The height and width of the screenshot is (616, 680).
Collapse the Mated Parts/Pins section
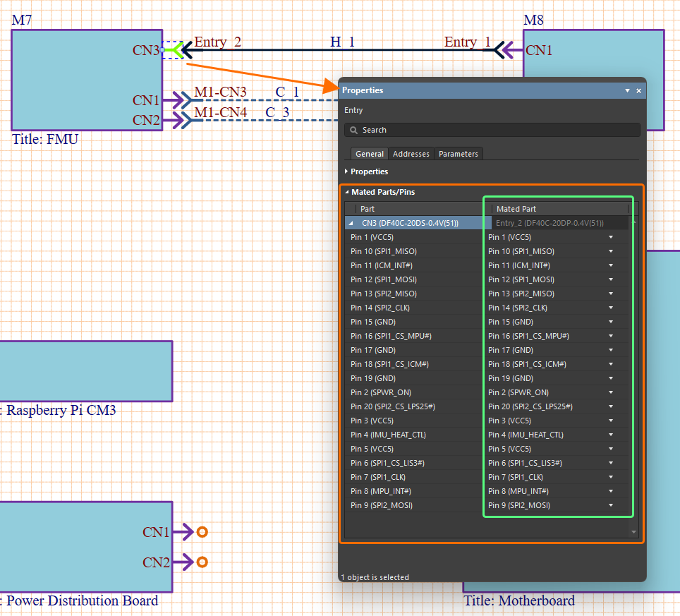[x=346, y=192]
